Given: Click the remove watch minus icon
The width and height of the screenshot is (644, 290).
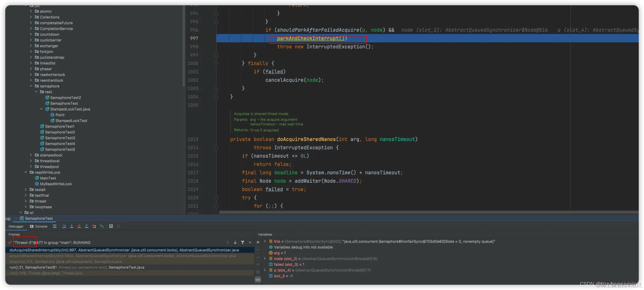Looking at the screenshot, I should (258, 250).
